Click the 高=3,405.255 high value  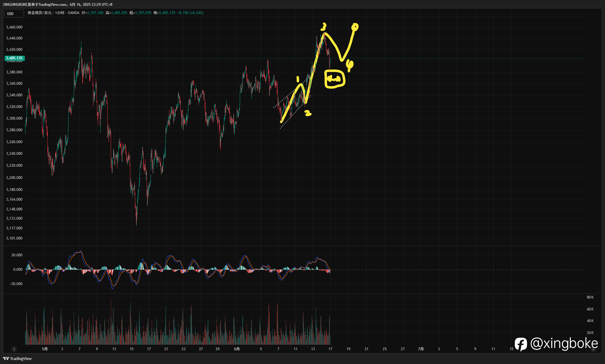(116, 13)
